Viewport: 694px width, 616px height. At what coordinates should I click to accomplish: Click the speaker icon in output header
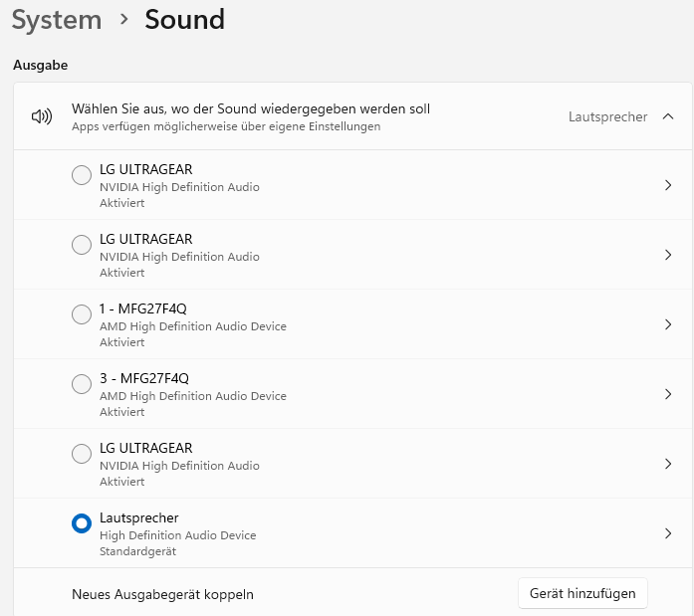click(x=42, y=116)
